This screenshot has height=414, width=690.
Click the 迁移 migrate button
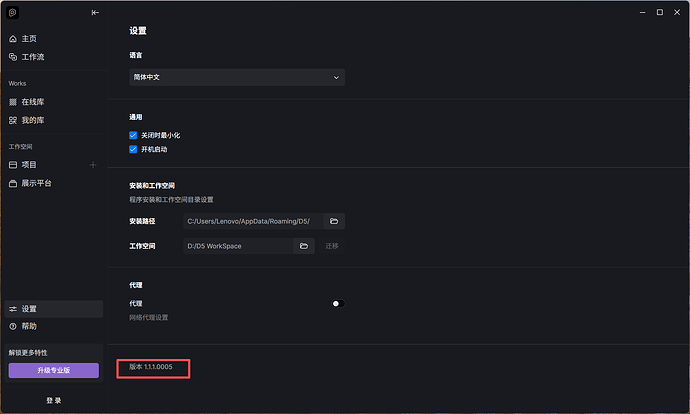[332, 246]
